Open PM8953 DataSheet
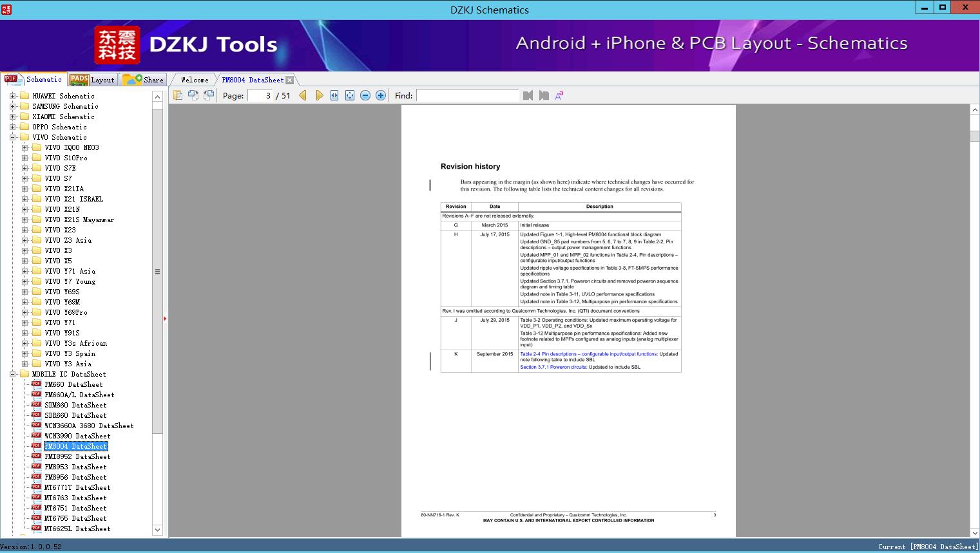980x553 pixels. point(75,467)
